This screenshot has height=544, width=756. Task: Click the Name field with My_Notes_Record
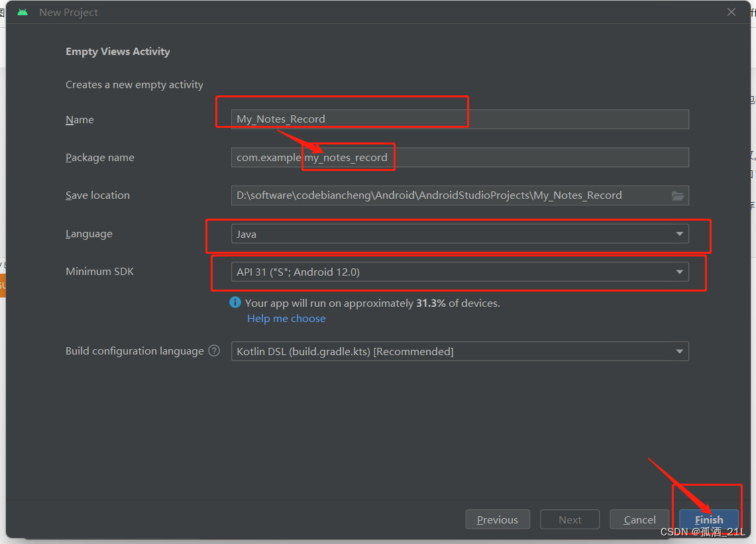pos(460,119)
